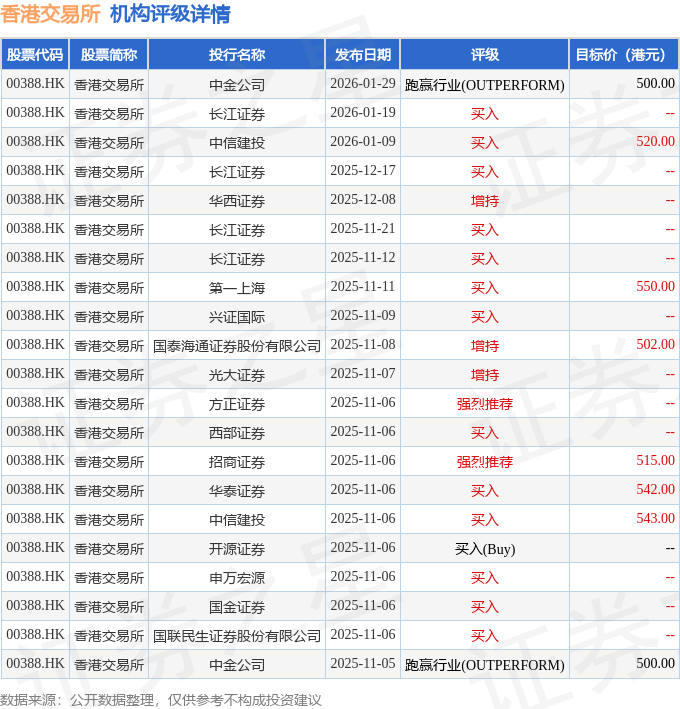Click the 评级 column header
This screenshot has height=709, width=680.
(x=484, y=55)
